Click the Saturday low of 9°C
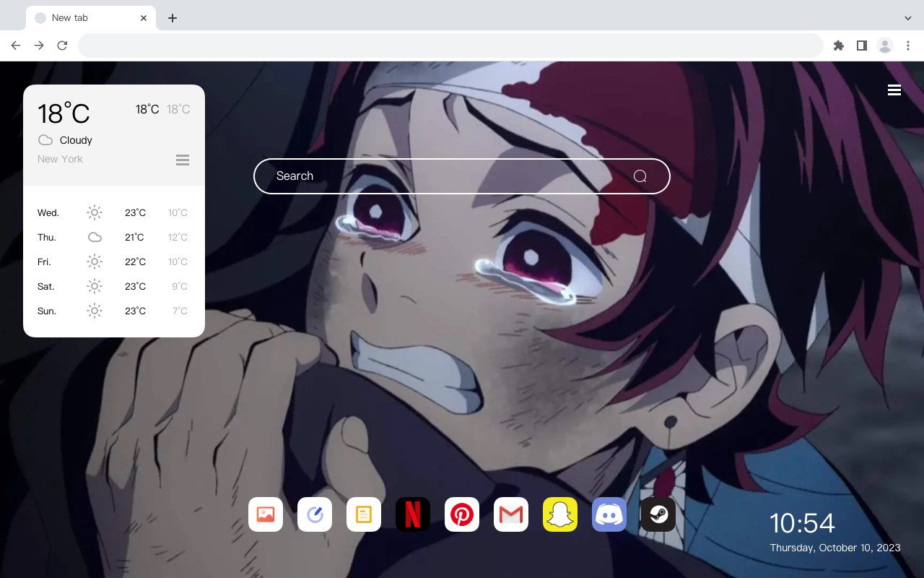Image resolution: width=924 pixels, height=578 pixels. pos(180,286)
